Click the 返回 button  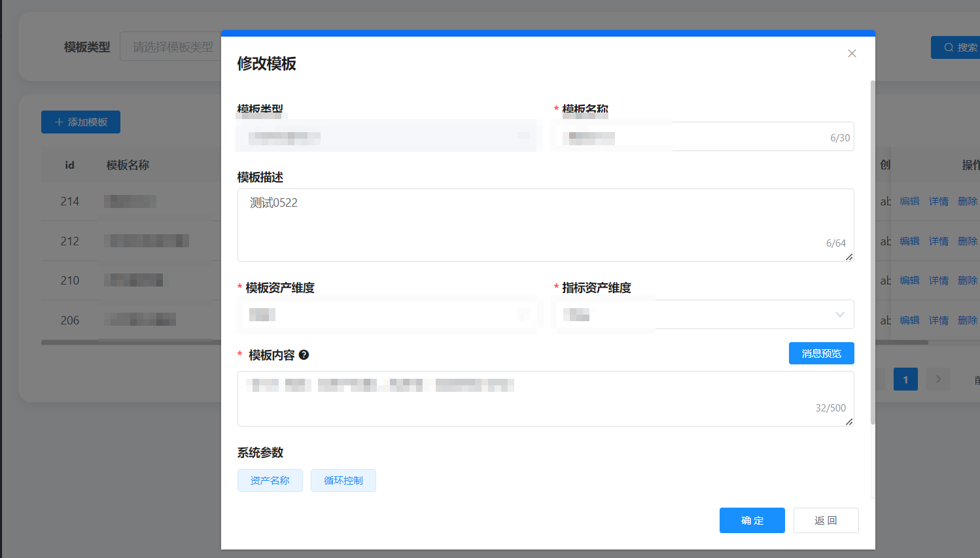(826, 521)
